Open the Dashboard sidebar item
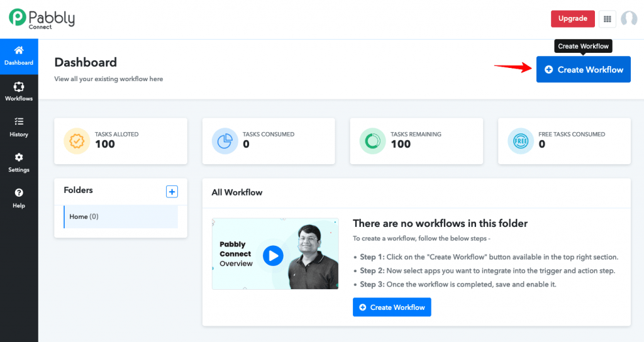This screenshot has width=644, height=342. coord(19,56)
